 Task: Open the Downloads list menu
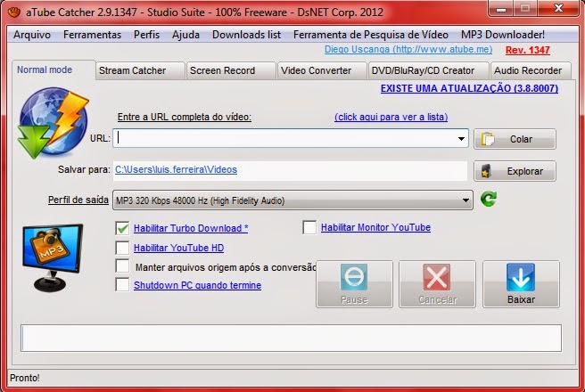click(x=247, y=35)
